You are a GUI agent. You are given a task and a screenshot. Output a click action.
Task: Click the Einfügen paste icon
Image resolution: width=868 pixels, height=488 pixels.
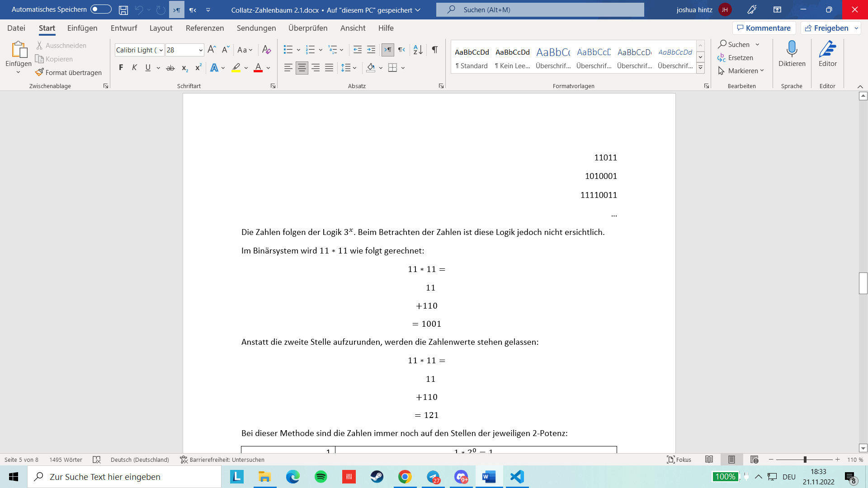pos(19,50)
